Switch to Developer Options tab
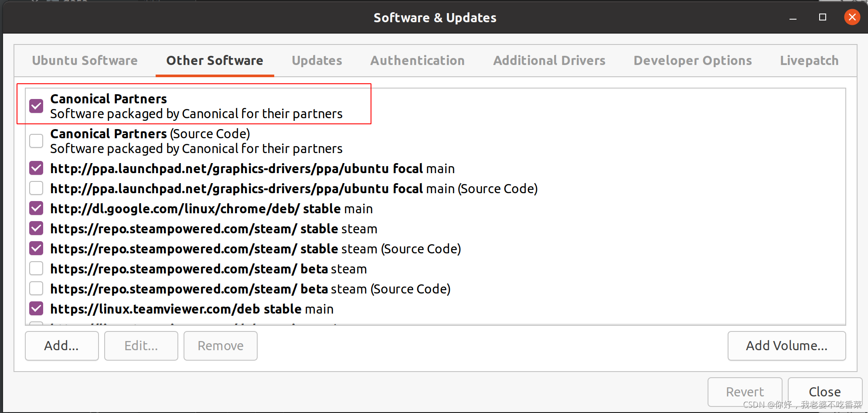 (x=693, y=60)
